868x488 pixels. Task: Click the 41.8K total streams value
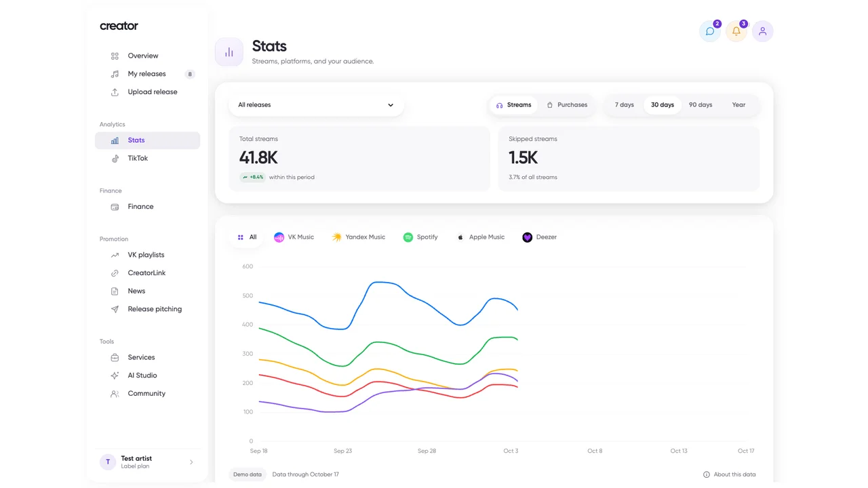[x=258, y=158]
